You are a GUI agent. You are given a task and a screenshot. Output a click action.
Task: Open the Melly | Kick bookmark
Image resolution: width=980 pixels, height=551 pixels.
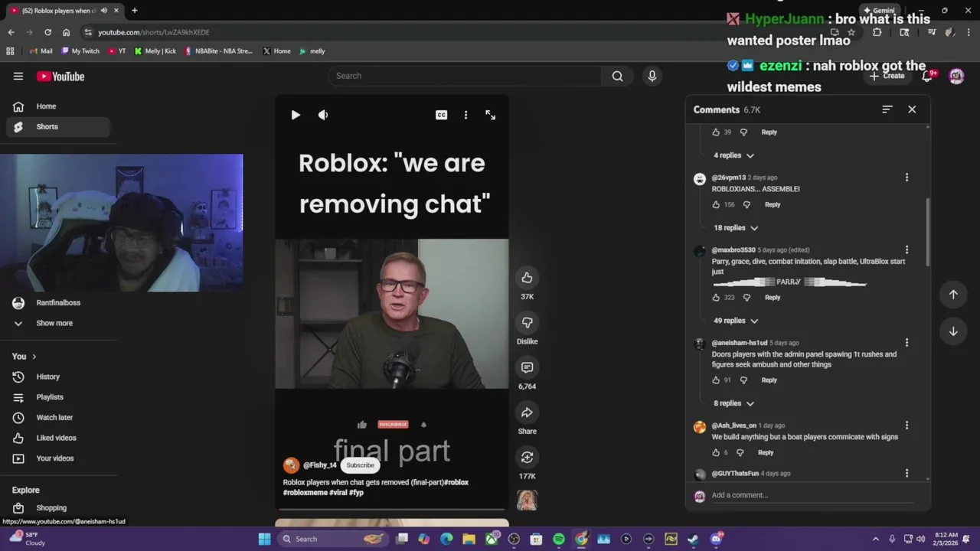[x=155, y=51]
